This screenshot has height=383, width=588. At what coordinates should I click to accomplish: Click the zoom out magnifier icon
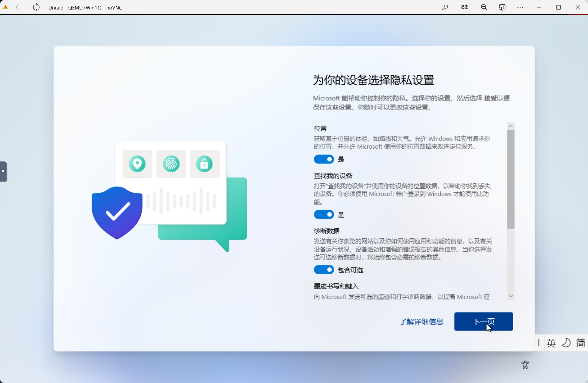[484, 7]
